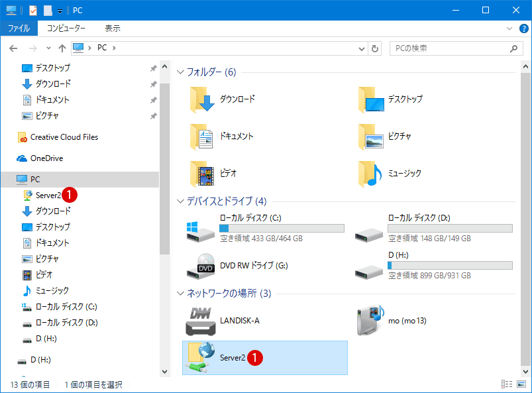Go forward with the forward arrow

click(x=32, y=48)
